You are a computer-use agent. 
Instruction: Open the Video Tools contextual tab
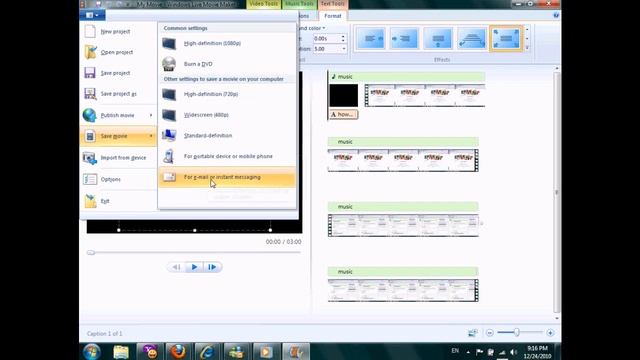[x=264, y=4]
